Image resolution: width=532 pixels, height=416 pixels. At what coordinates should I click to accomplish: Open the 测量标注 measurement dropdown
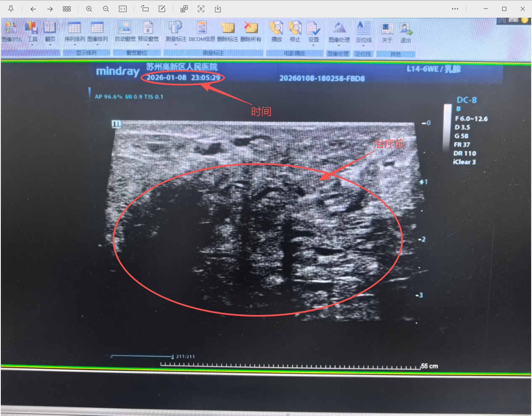point(175,44)
